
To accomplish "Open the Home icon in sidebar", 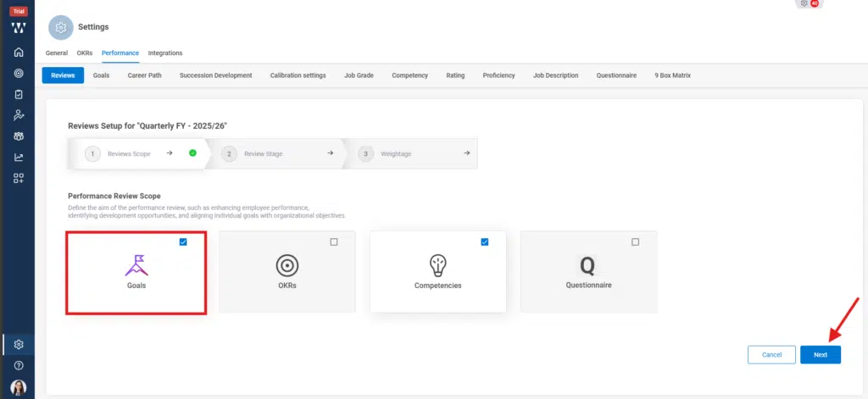I will coord(18,53).
